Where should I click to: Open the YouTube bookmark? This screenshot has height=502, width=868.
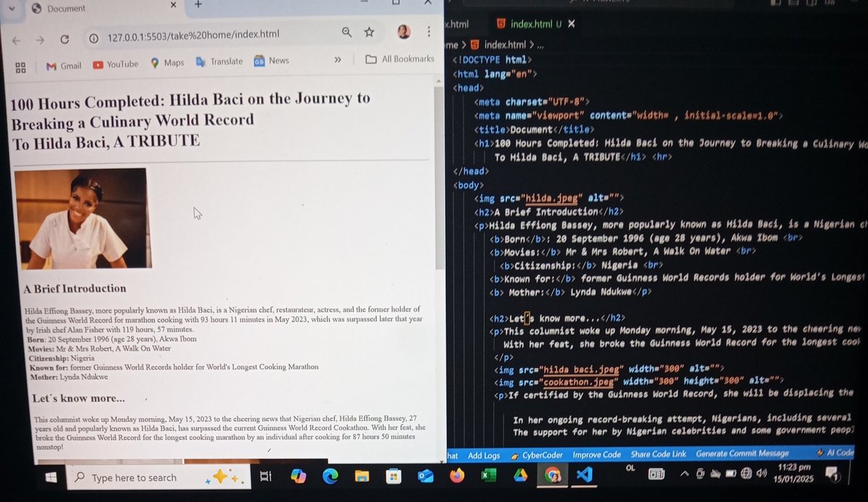(115, 64)
